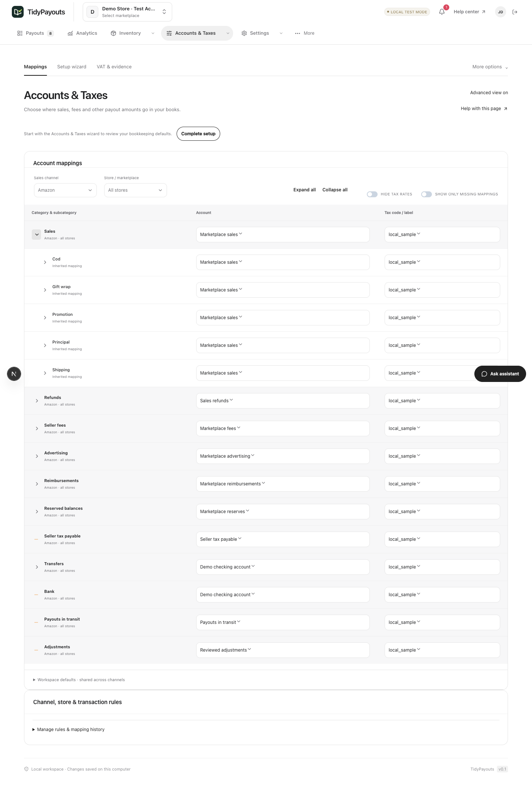Open Help with this page link
Image resolution: width=532 pixels, height=799 pixels.
(484, 109)
